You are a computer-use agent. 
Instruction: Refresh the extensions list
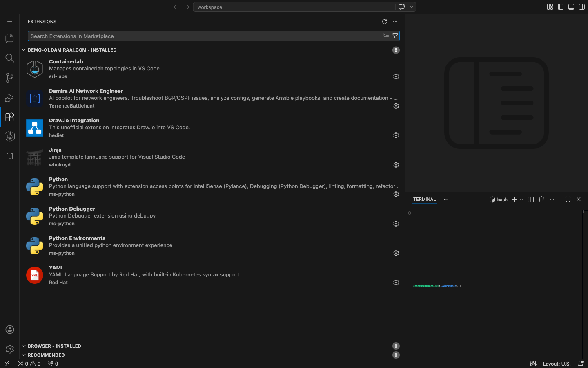(385, 22)
